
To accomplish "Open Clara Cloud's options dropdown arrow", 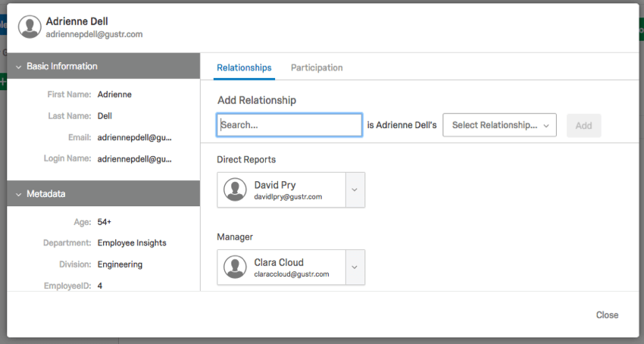I will [x=355, y=267].
